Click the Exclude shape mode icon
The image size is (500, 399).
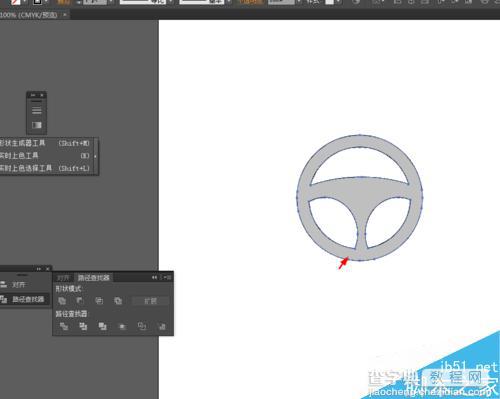[x=118, y=301]
